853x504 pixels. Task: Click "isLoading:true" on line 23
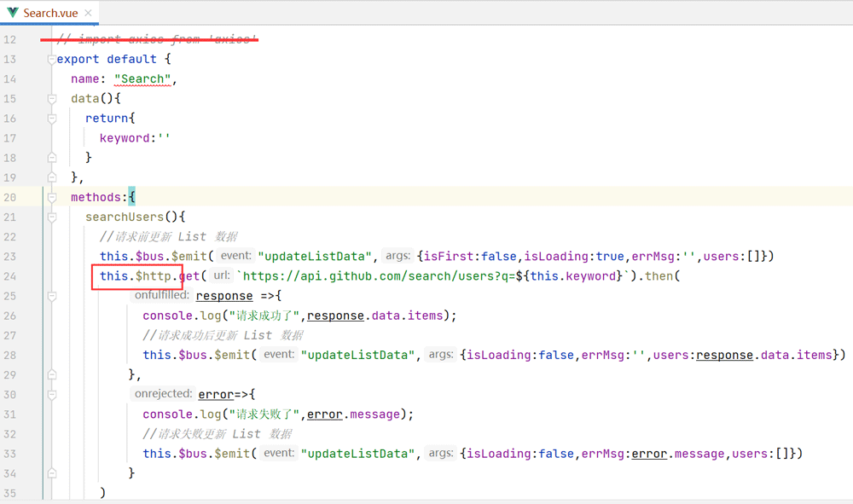click(574, 257)
